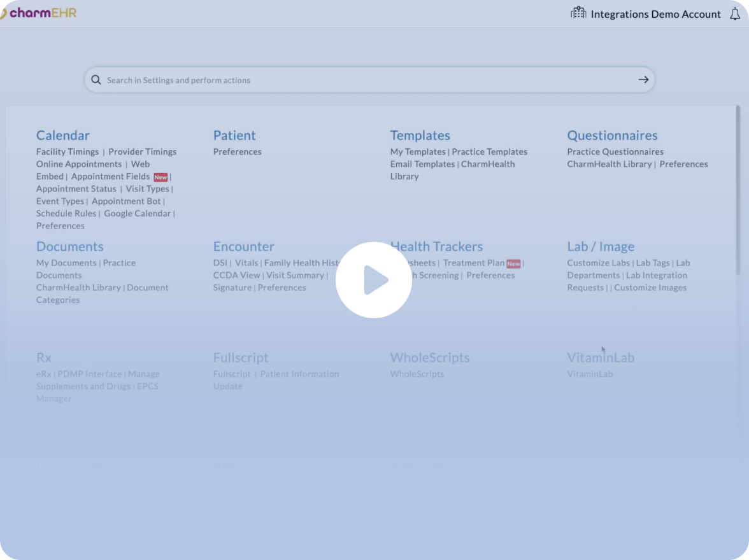Open eRx under Rx
This screenshot has width=749, height=560.
tap(43, 374)
